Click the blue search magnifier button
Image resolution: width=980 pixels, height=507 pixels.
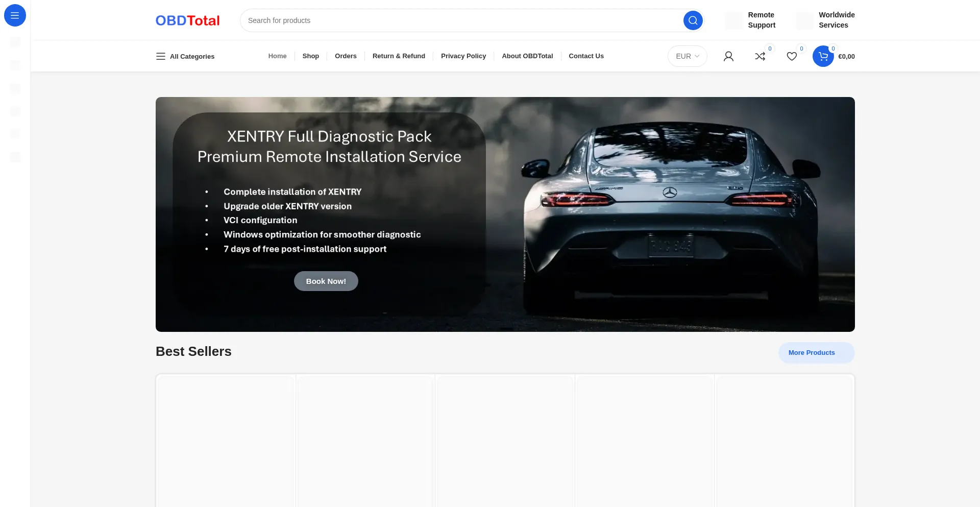pyautogui.click(x=693, y=20)
